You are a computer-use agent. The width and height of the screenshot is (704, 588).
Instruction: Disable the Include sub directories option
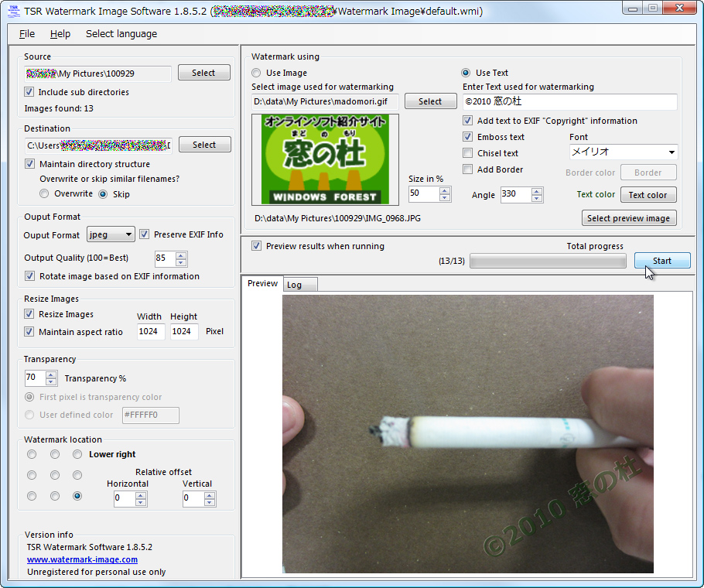29,92
